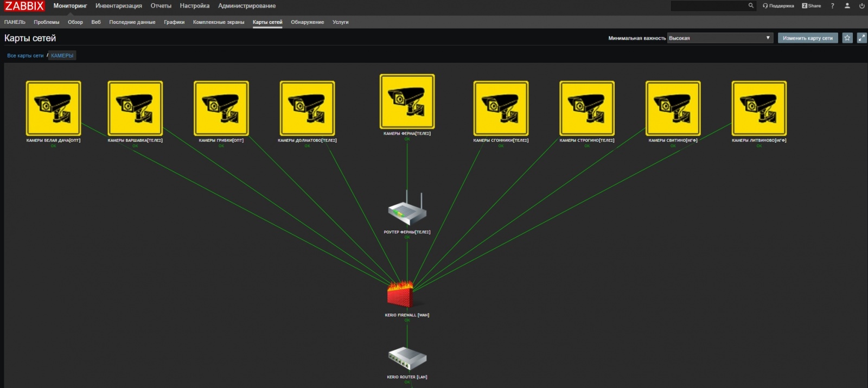
Task: Click the ZABBIX logo
Action: pyautogui.click(x=24, y=6)
